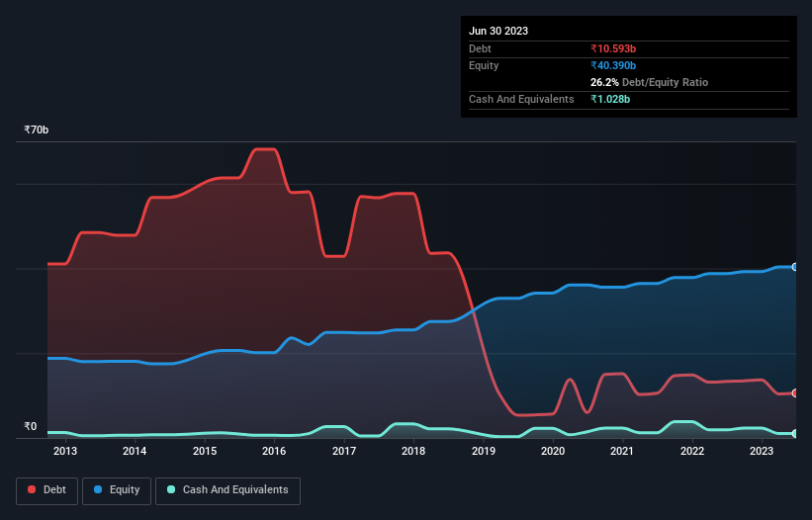Click the 2018 x-axis label
Viewport: 812px width, 520px height.
(413, 451)
